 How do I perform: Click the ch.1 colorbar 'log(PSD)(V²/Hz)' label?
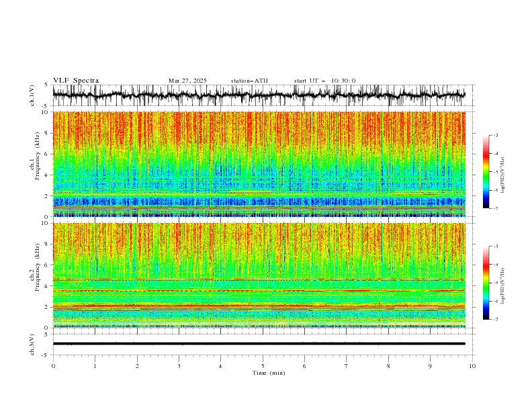[x=503, y=175]
